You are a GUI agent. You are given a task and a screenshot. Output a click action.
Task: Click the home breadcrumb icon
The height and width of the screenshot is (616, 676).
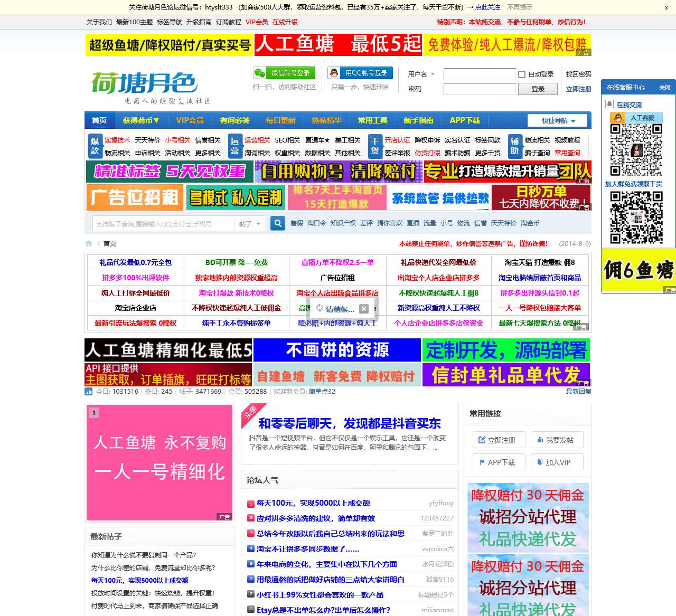pos(89,243)
